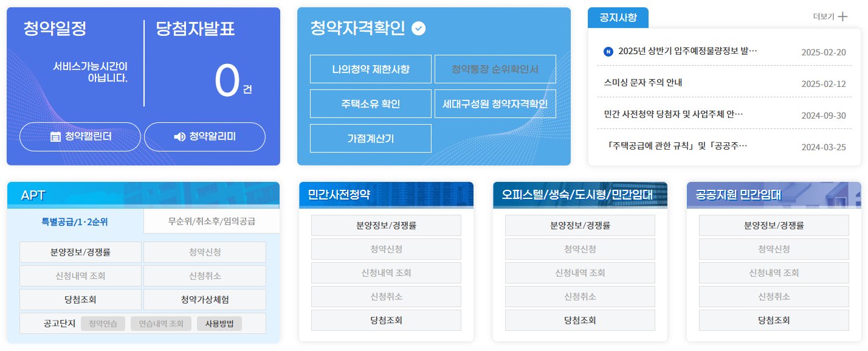
Task: Check home ownership via 주택소유 확인
Action: click(371, 103)
